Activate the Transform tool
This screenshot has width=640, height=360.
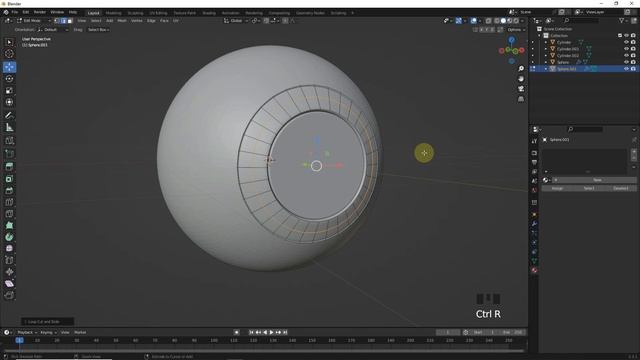click(9, 102)
